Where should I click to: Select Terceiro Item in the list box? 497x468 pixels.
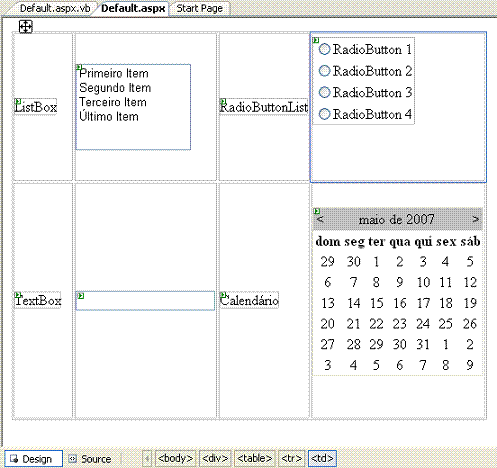tap(113, 102)
